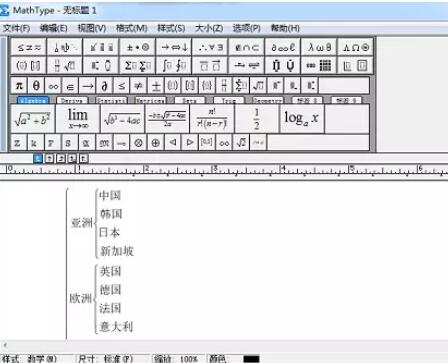
Task: Insert the square root template from the small bar
Action: click(x=258, y=86)
